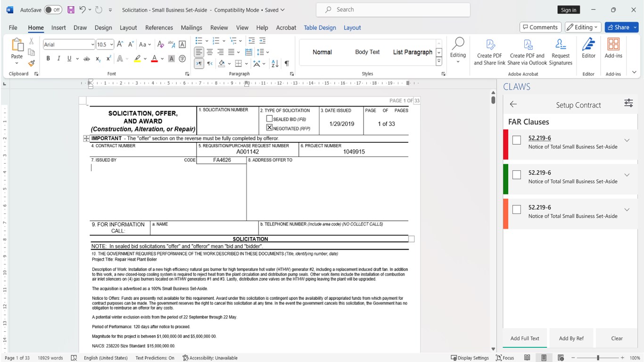
Task: Click the Sign in button
Action: click(569, 10)
